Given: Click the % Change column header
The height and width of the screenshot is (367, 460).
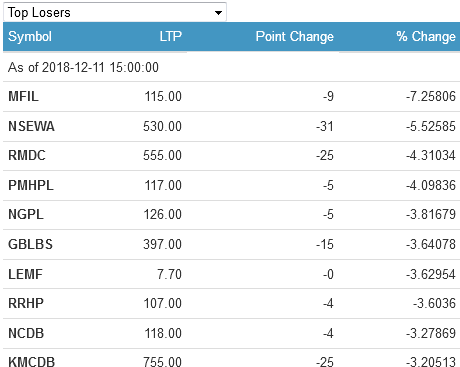Looking at the screenshot, I should click(426, 36).
